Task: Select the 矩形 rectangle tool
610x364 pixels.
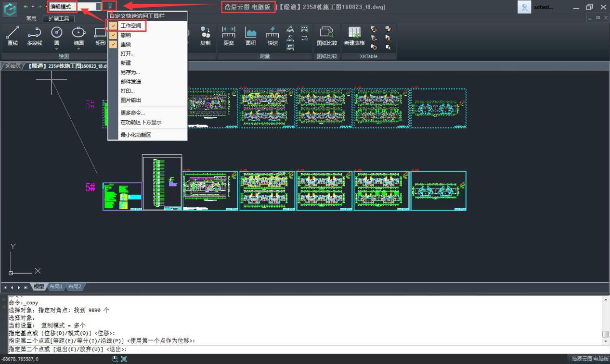Action: tap(101, 36)
